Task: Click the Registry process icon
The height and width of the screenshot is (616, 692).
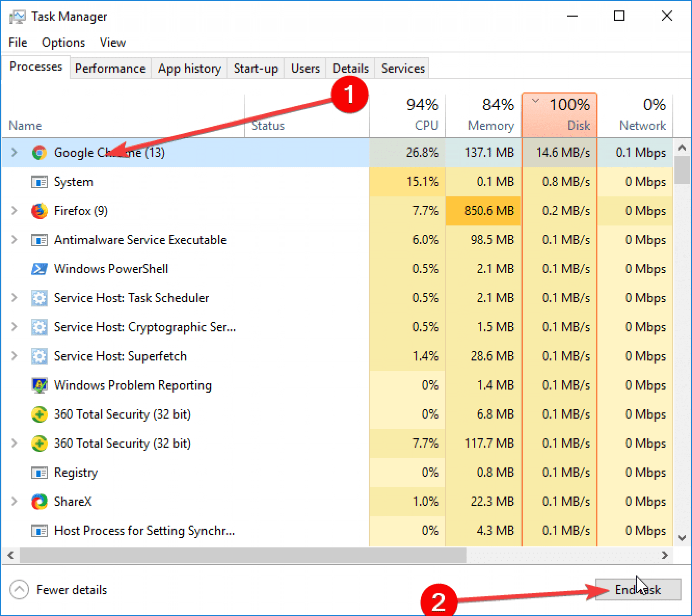Action: pyautogui.click(x=39, y=473)
